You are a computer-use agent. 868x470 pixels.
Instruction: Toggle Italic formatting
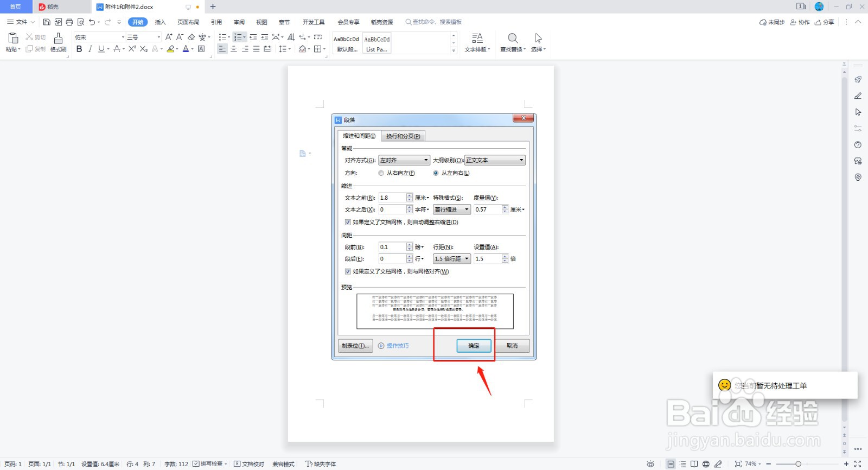tap(90, 49)
